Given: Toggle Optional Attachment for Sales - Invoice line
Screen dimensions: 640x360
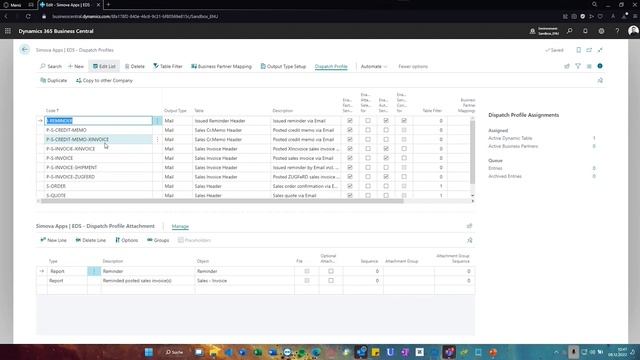Looking at the screenshot, I should pos(331,280).
